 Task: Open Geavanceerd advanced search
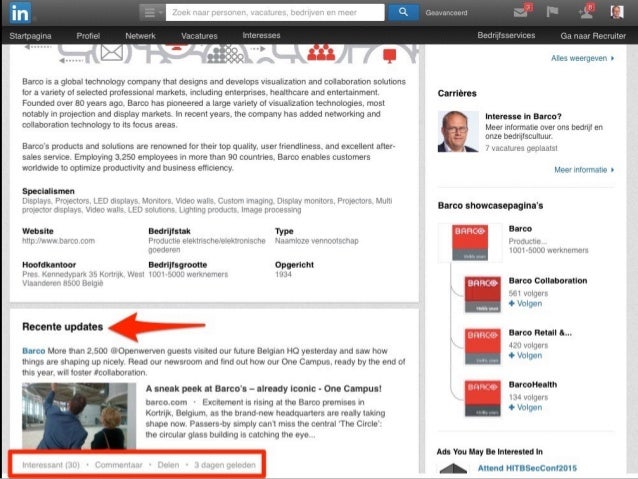(x=446, y=13)
